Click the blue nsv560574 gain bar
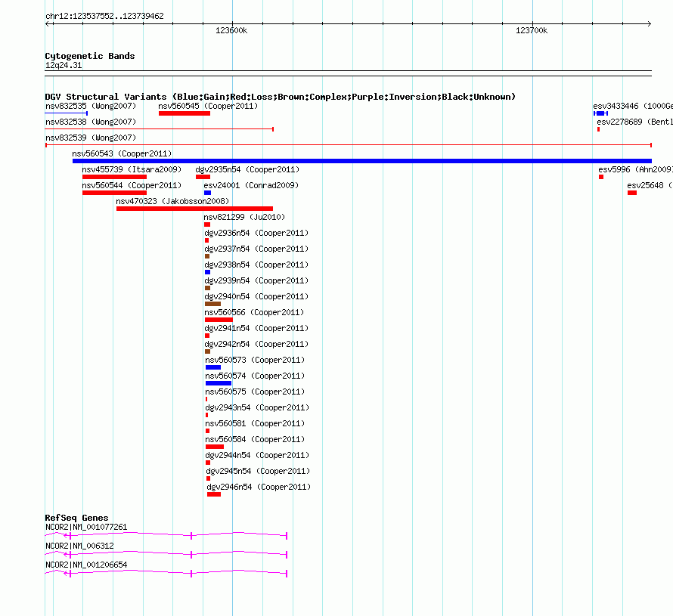 pos(219,383)
